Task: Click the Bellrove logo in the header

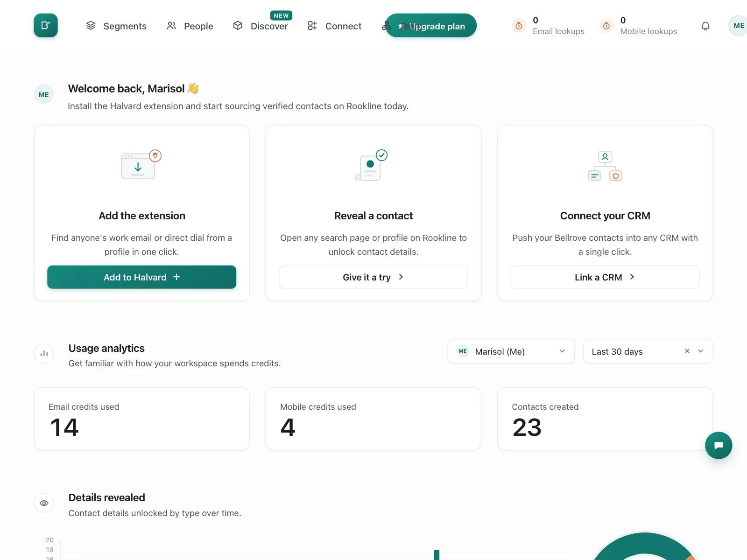Action: tap(46, 25)
